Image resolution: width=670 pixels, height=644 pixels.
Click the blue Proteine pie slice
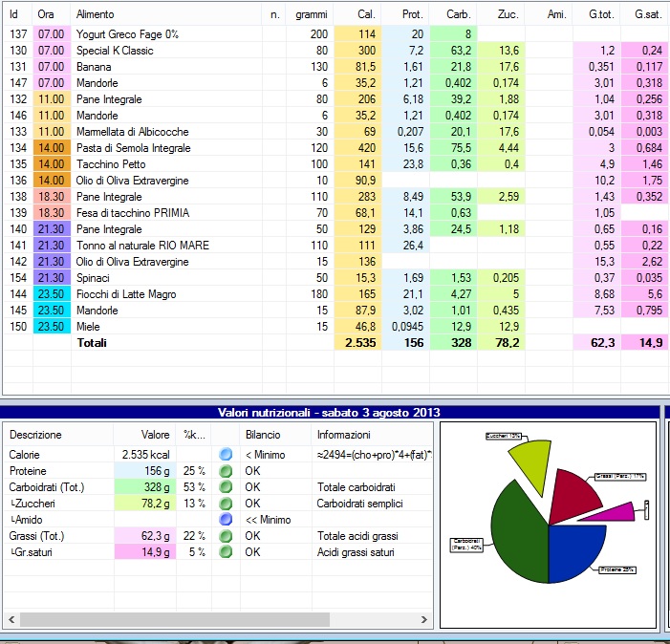[573, 551]
